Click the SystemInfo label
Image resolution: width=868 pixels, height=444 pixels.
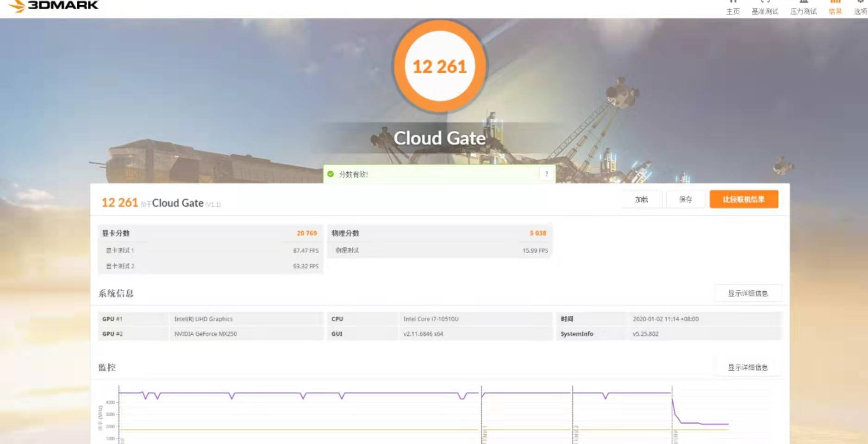[577, 334]
